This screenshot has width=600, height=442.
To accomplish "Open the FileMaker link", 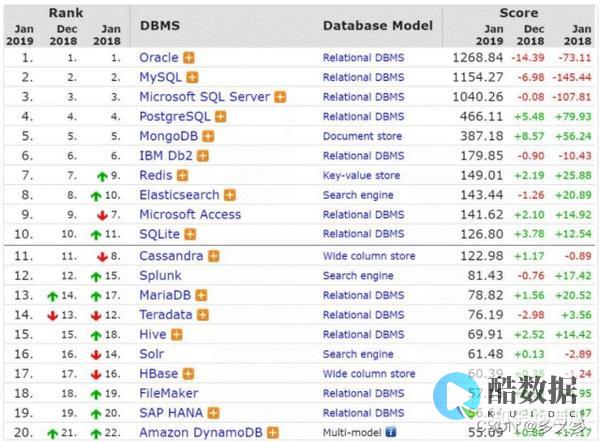I will coord(169,393).
